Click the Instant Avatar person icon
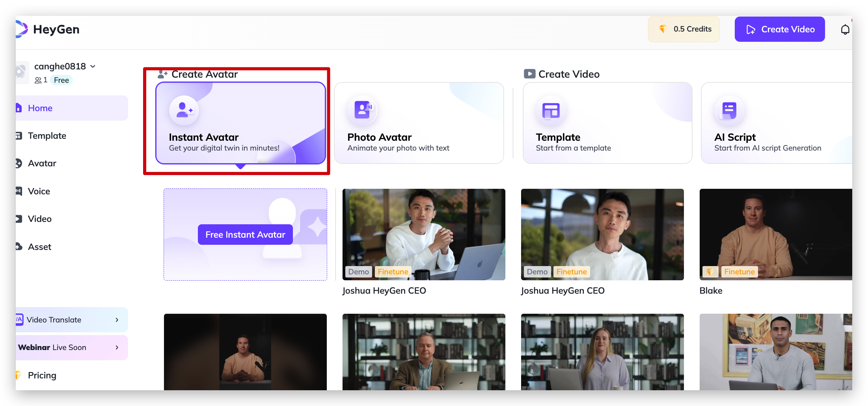This screenshot has width=868, height=406. pos(184,110)
